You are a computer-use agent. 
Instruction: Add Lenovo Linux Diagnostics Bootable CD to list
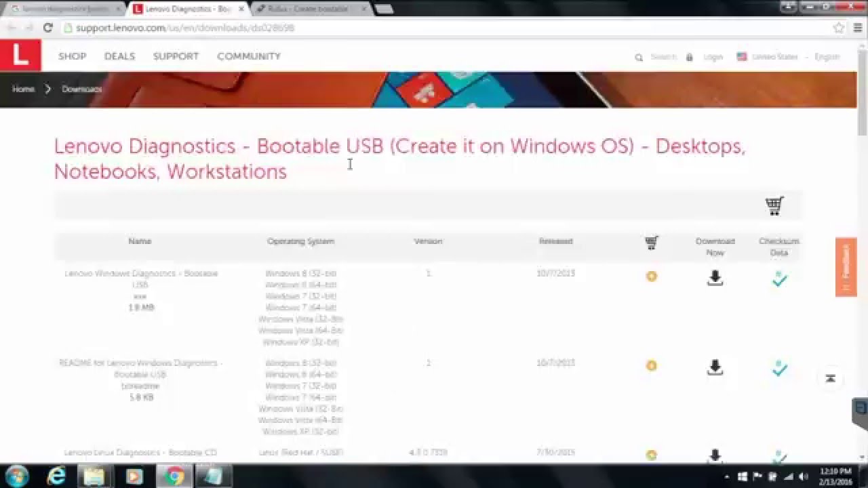[x=652, y=455]
